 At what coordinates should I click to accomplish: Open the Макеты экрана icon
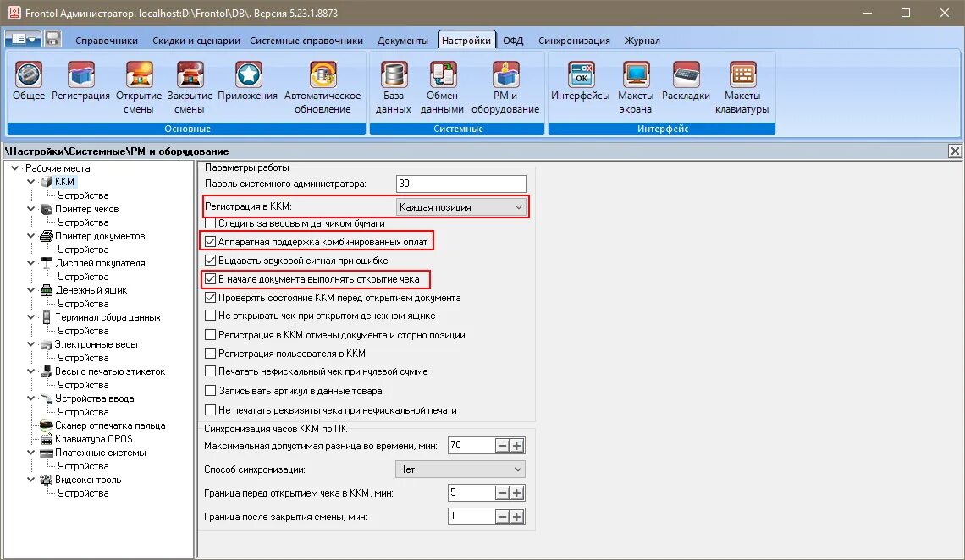[x=636, y=87]
